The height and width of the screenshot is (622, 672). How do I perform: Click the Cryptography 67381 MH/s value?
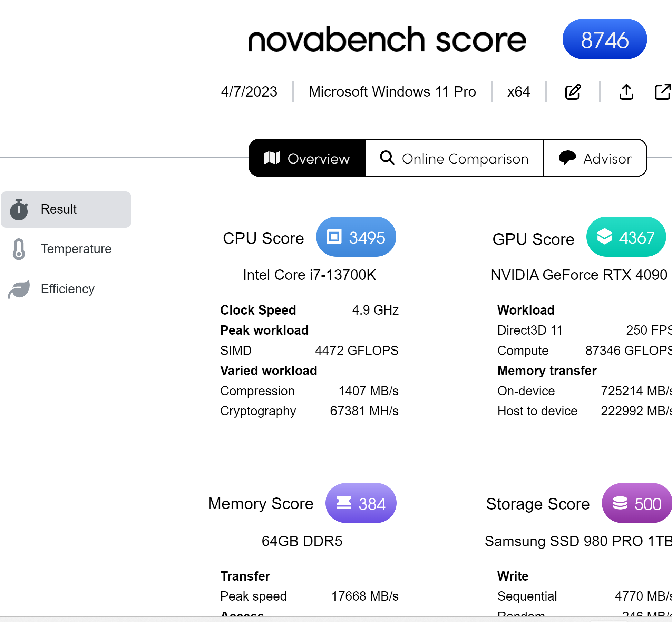pos(364,411)
